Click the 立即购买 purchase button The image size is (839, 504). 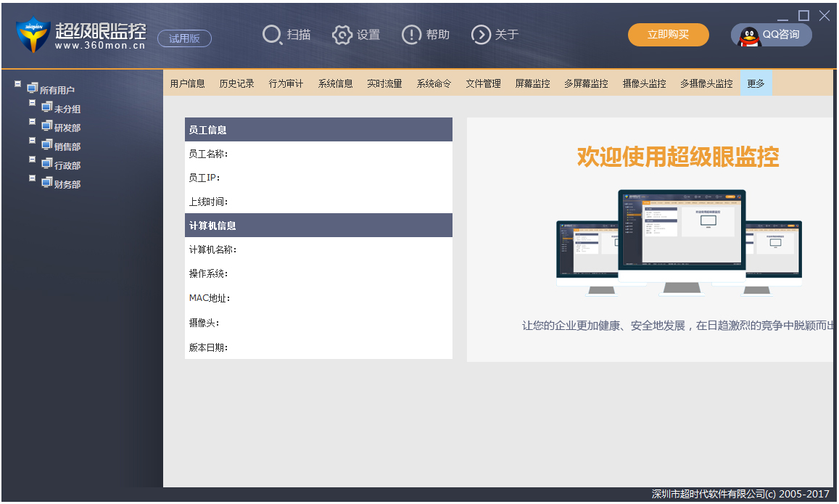pyautogui.click(x=668, y=34)
